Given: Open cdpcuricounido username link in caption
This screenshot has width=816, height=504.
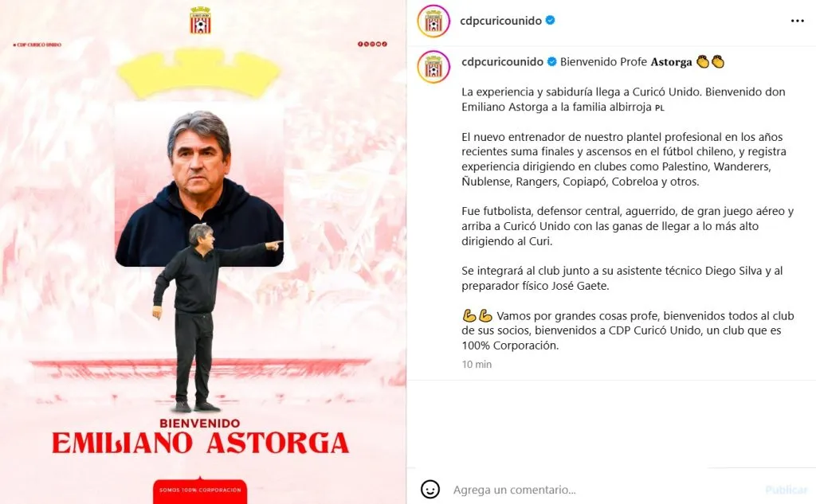Looking at the screenshot, I should (502, 61).
